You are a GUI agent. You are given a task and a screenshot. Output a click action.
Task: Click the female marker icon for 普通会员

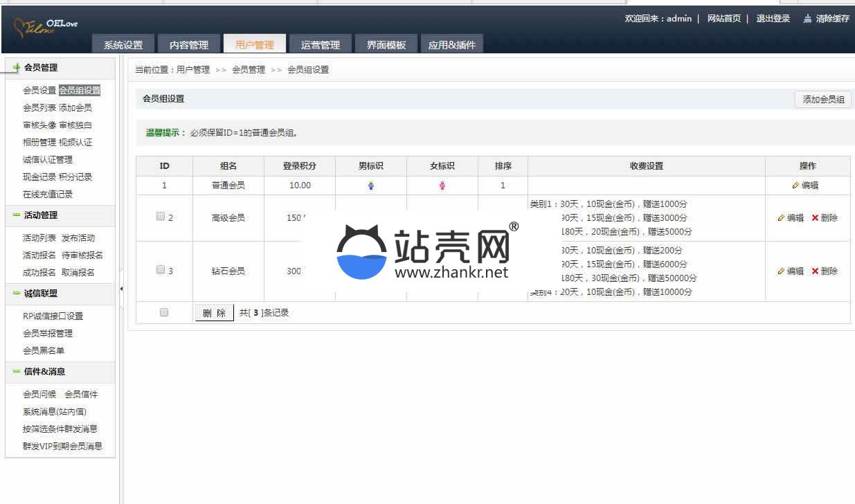pyautogui.click(x=442, y=186)
